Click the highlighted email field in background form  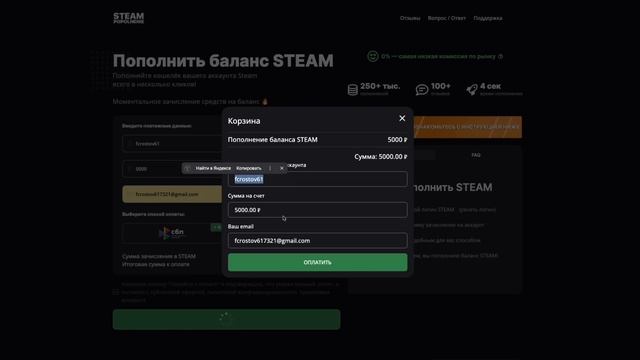172,194
